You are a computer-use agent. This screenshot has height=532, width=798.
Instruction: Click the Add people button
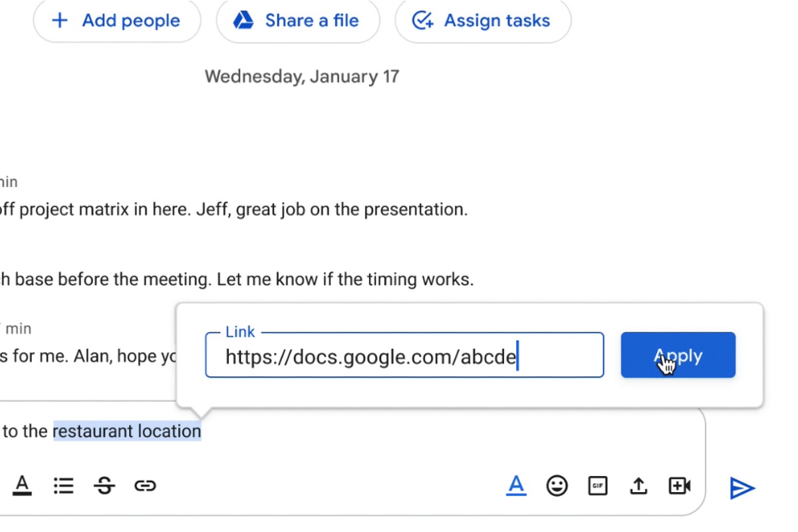pyautogui.click(x=116, y=21)
